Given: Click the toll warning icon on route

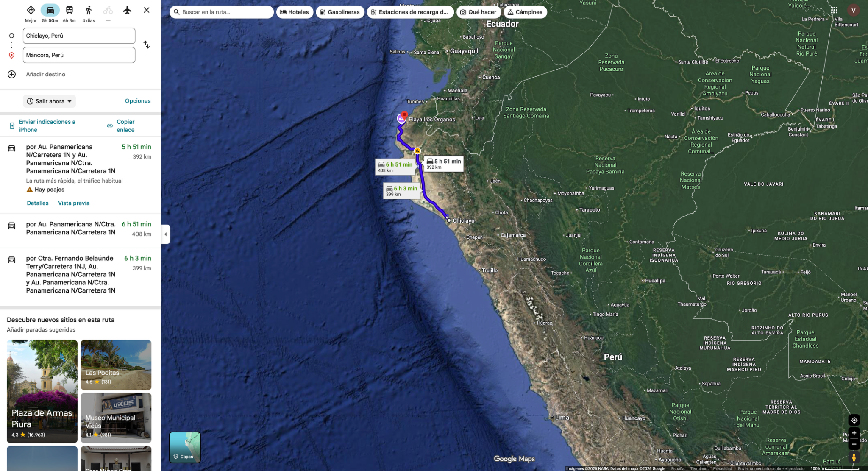Looking at the screenshot, I should pyautogui.click(x=417, y=150).
